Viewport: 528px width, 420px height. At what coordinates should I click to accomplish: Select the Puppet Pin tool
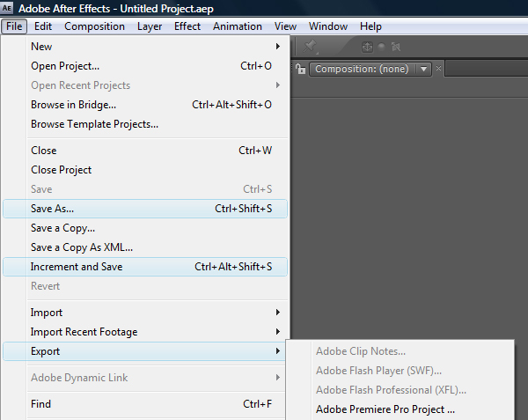[310, 47]
